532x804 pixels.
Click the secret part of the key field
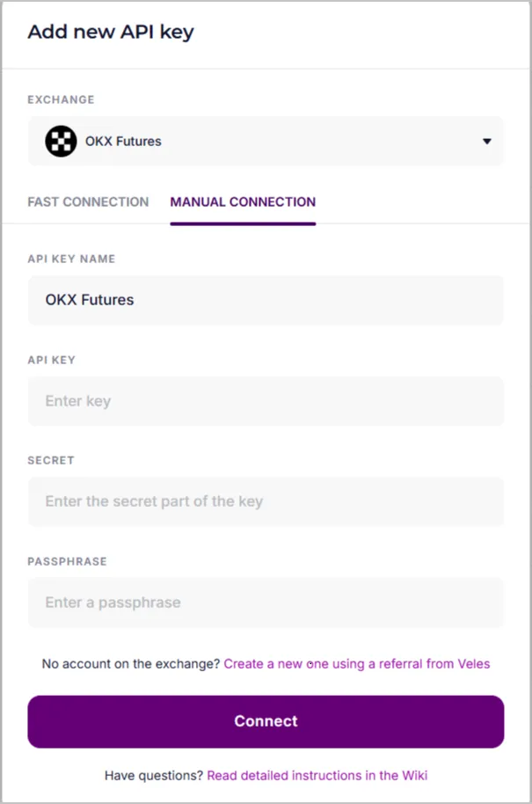(266, 501)
